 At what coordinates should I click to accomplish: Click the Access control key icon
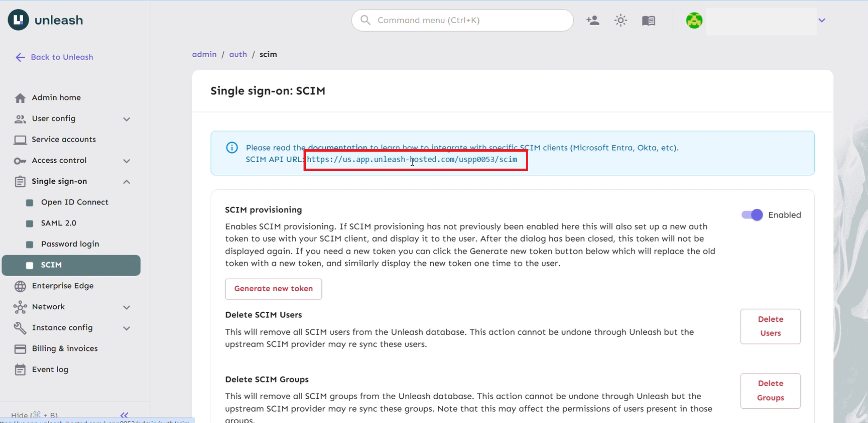[x=20, y=160]
